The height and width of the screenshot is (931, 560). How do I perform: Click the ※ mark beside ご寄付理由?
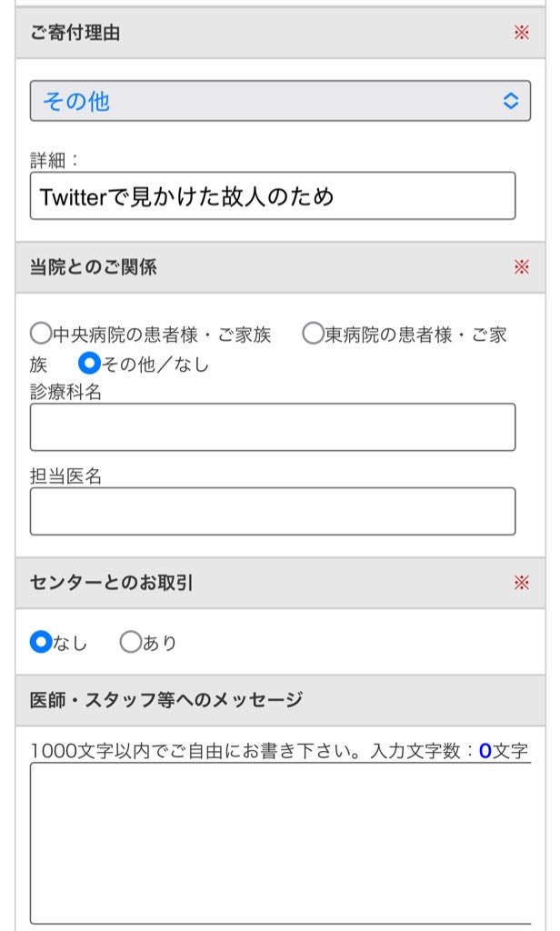pyautogui.click(x=523, y=33)
